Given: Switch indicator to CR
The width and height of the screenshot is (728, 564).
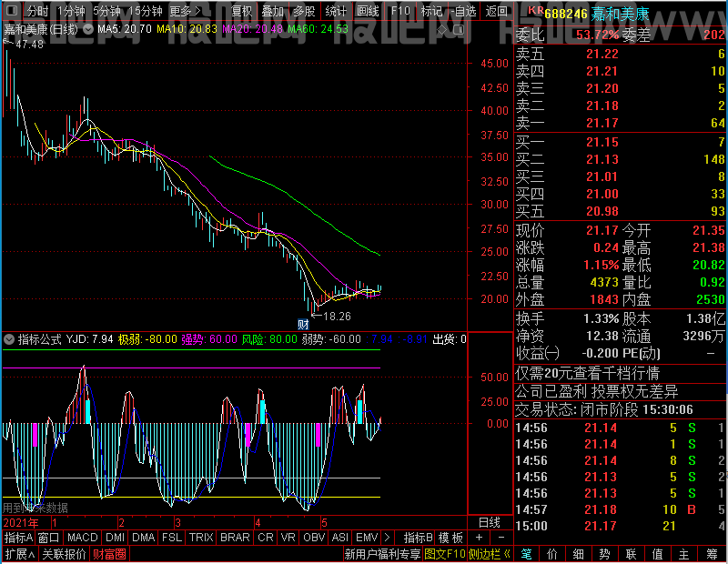Looking at the screenshot, I should (266, 538).
